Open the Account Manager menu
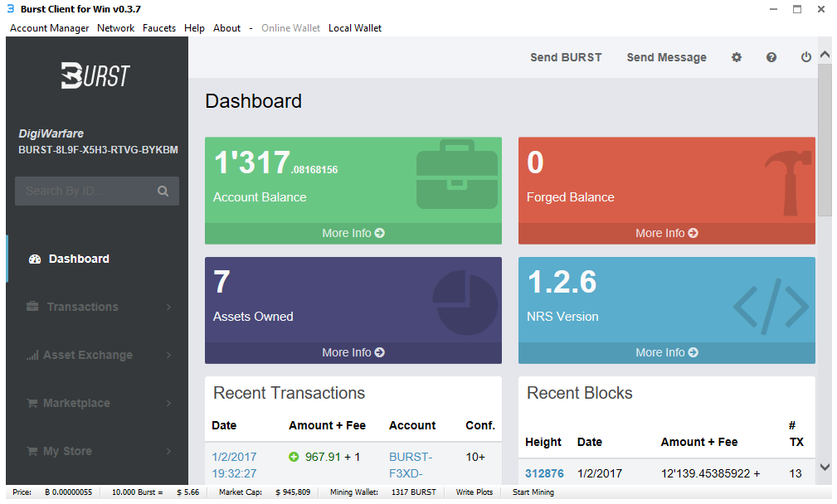 point(50,28)
